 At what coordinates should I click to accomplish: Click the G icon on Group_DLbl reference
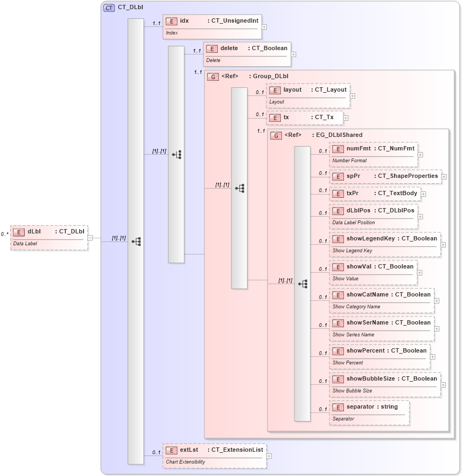pos(212,77)
